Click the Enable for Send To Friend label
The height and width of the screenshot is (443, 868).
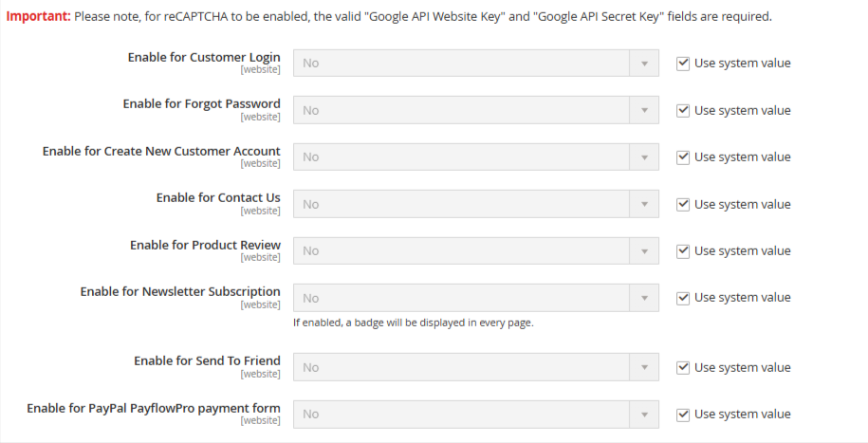tap(207, 361)
